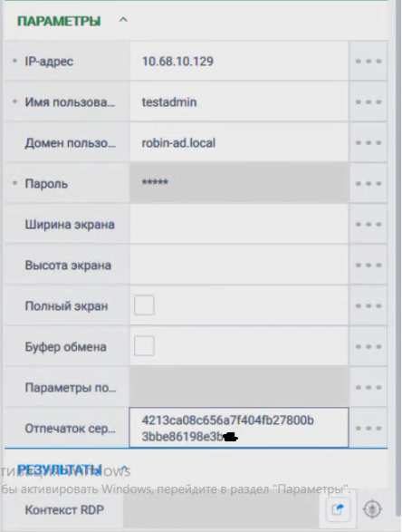402x532 pixels.
Task: Click the РЕЗУЛЬТАТЫ section header
Action: 60,469
